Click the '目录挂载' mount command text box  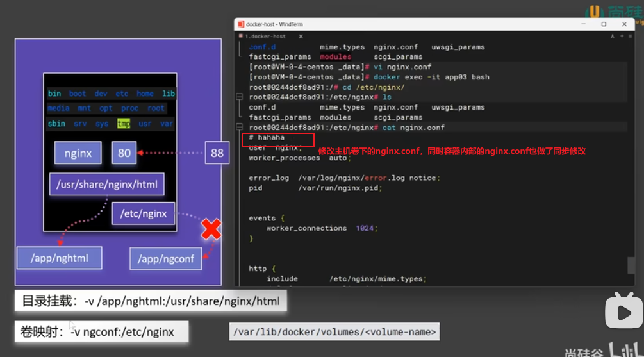(x=151, y=301)
